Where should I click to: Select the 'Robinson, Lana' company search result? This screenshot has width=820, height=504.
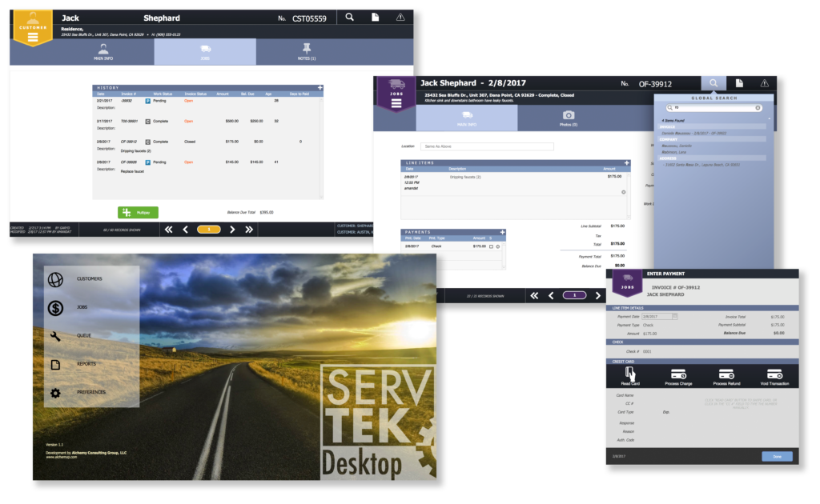pyautogui.click(x=674, y=152)
